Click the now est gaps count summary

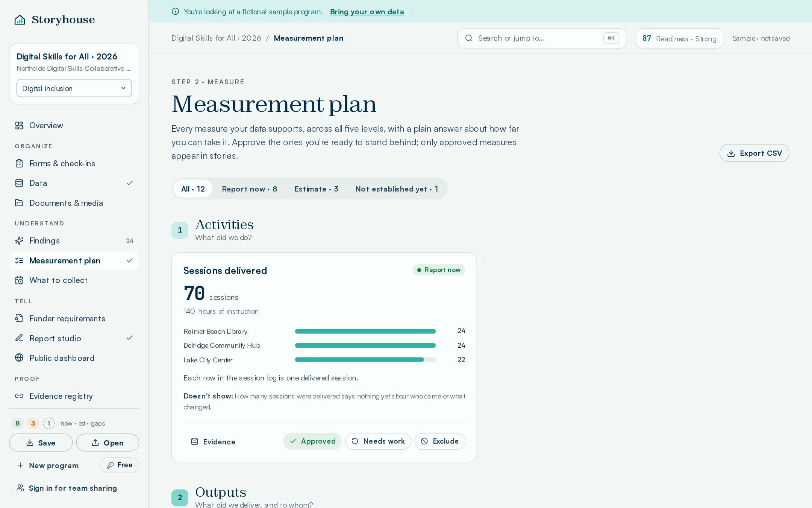coord(58,423)
